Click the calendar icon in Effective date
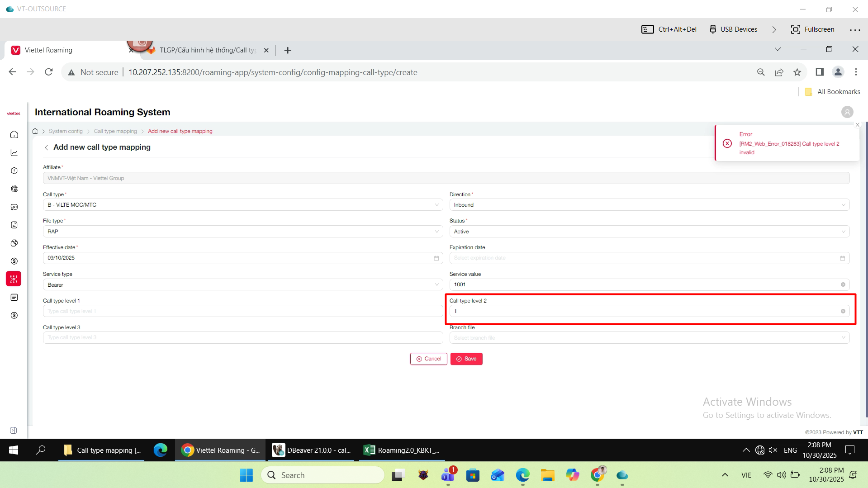Viewport: 868px width, 488px height. 436,258
